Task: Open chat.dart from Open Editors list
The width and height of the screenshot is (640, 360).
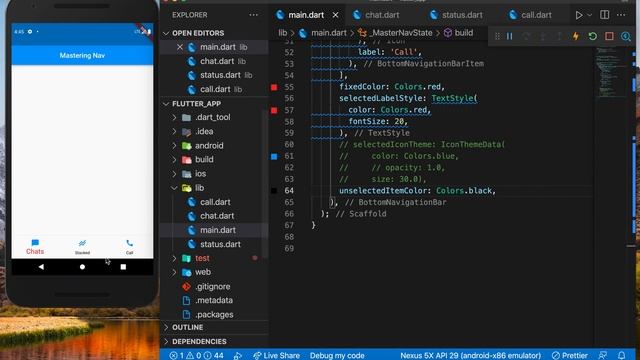Action: coord(216,61)
